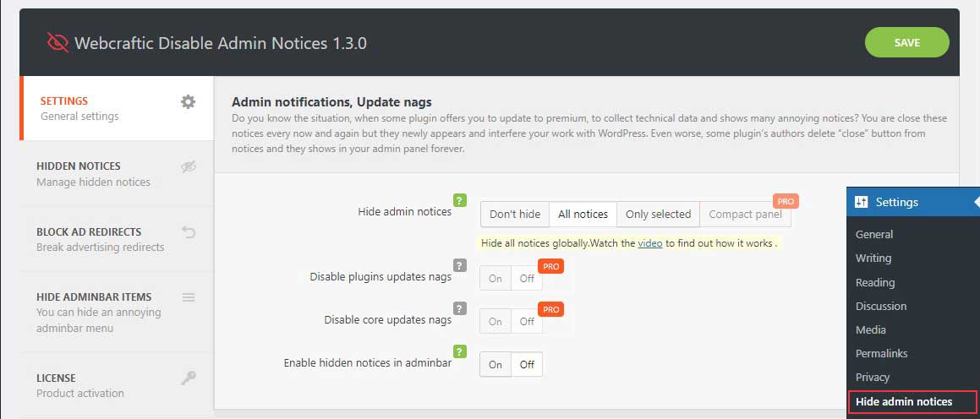The height and width of the screenshot is (419, 980).
Task: Click PRO badge on Compact panel option
Action: tap(786, 202)
